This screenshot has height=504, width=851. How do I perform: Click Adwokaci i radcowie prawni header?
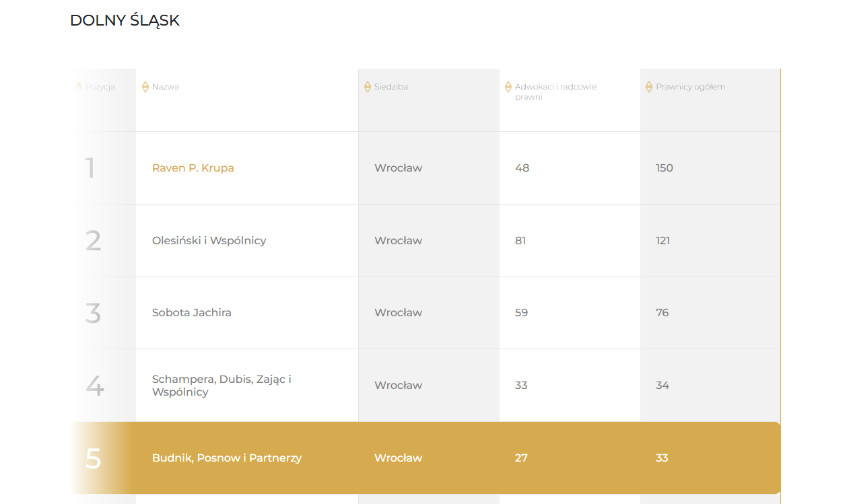click(x=555, y=92)
